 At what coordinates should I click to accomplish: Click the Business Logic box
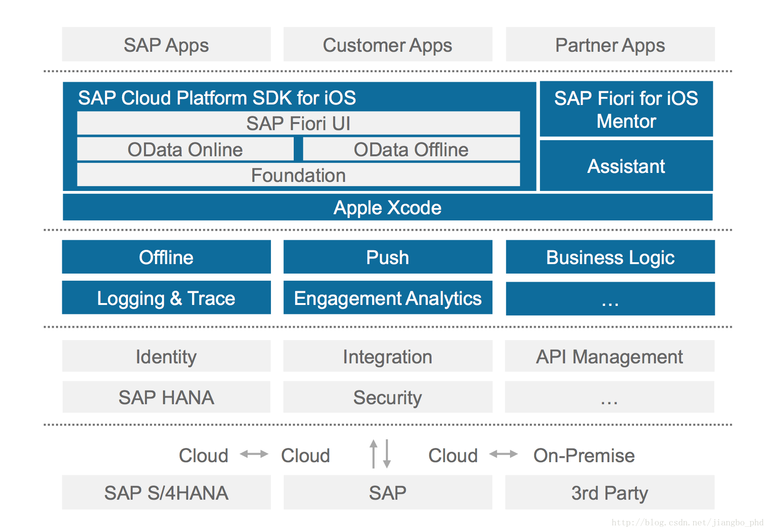point(610,257)
